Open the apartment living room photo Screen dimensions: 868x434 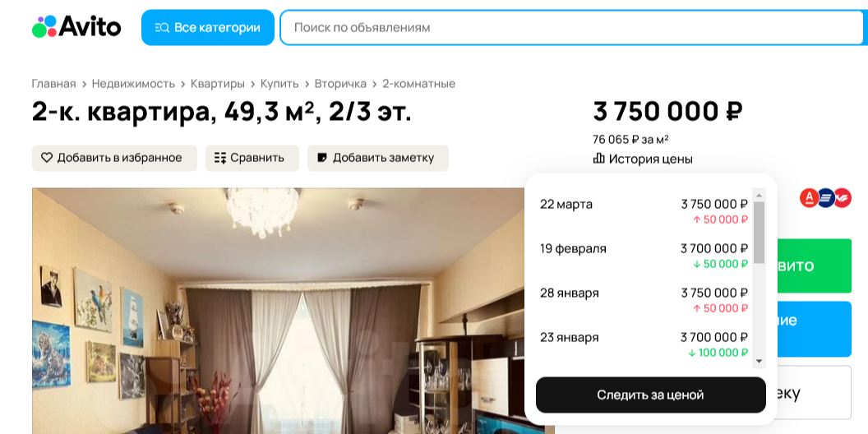pos(277,311)
